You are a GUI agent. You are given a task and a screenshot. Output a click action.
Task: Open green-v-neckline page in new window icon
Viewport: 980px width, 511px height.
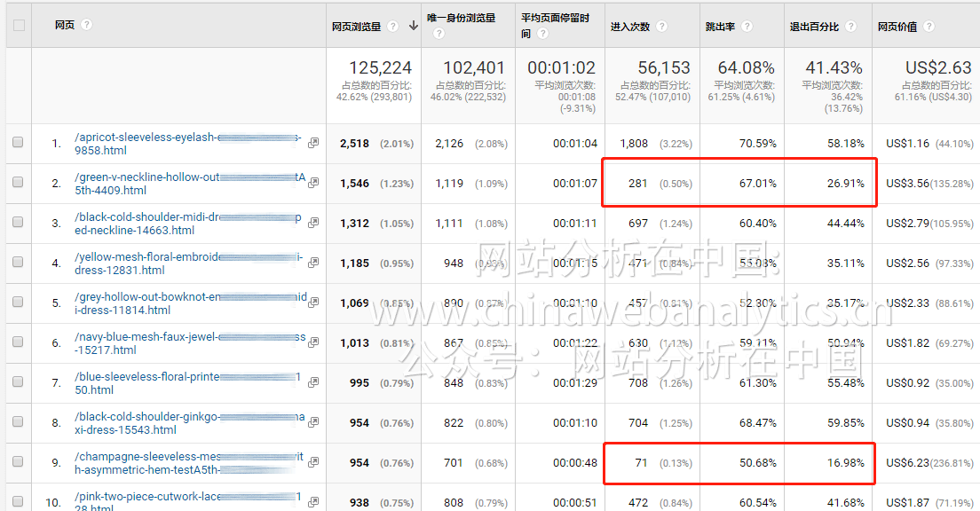(313, 184)
